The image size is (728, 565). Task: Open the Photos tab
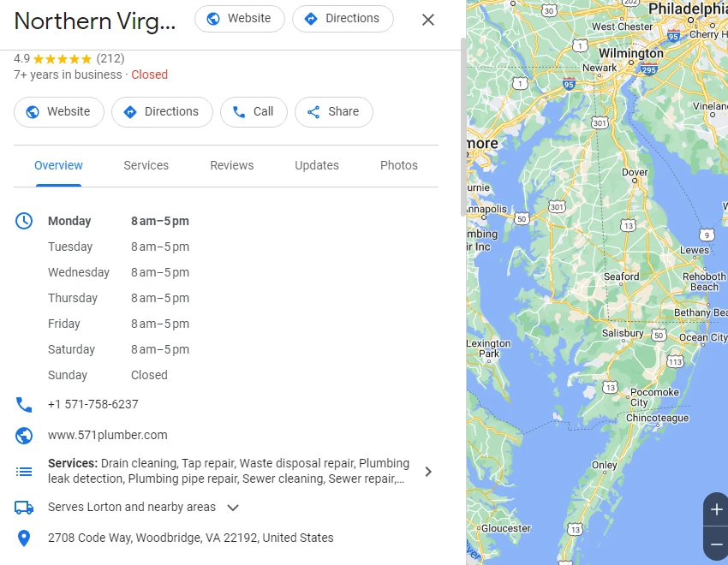pos(398,165)
